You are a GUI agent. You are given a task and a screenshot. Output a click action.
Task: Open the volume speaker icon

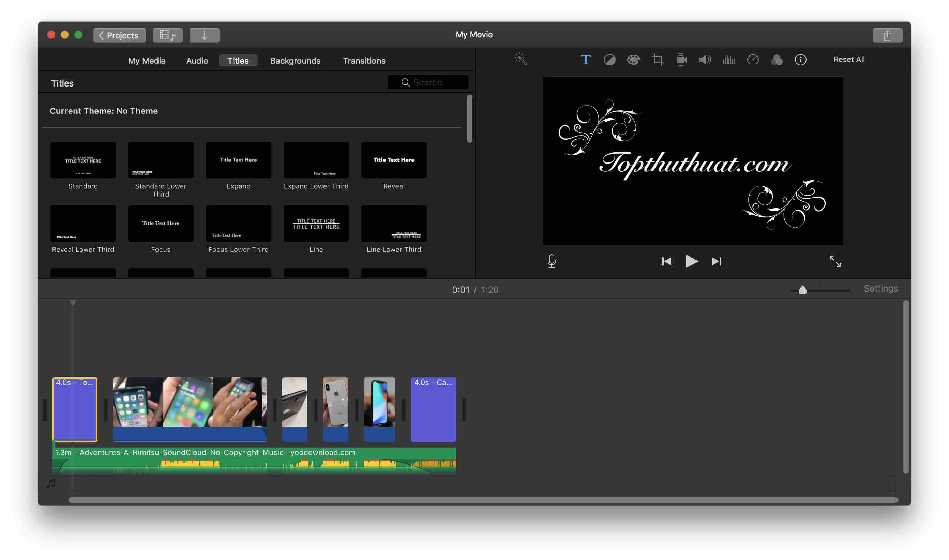(x=705, y=60)
